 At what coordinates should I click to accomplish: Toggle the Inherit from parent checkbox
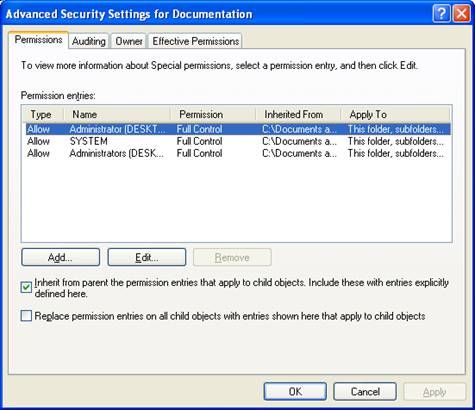(x=26, y=287)
